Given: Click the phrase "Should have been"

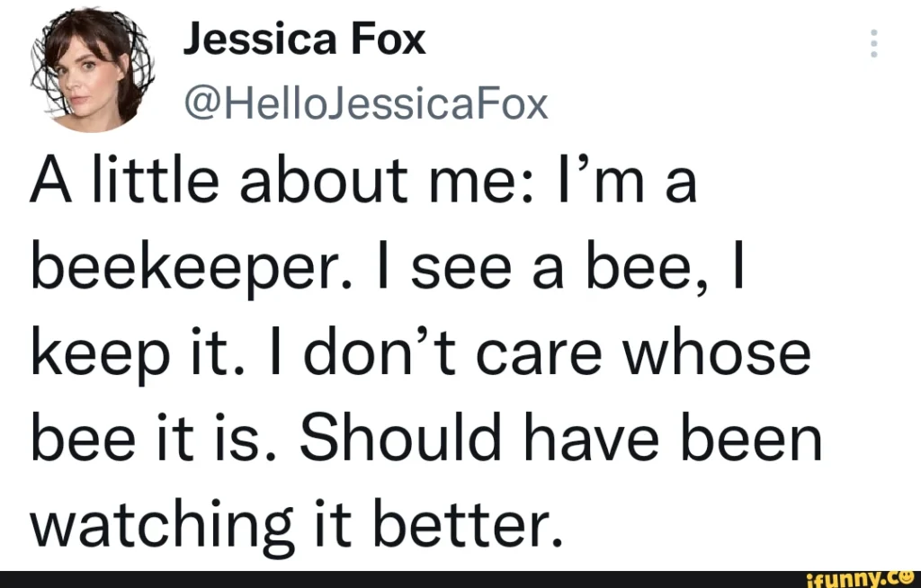Looking at the screenshot, I should 561,438.
